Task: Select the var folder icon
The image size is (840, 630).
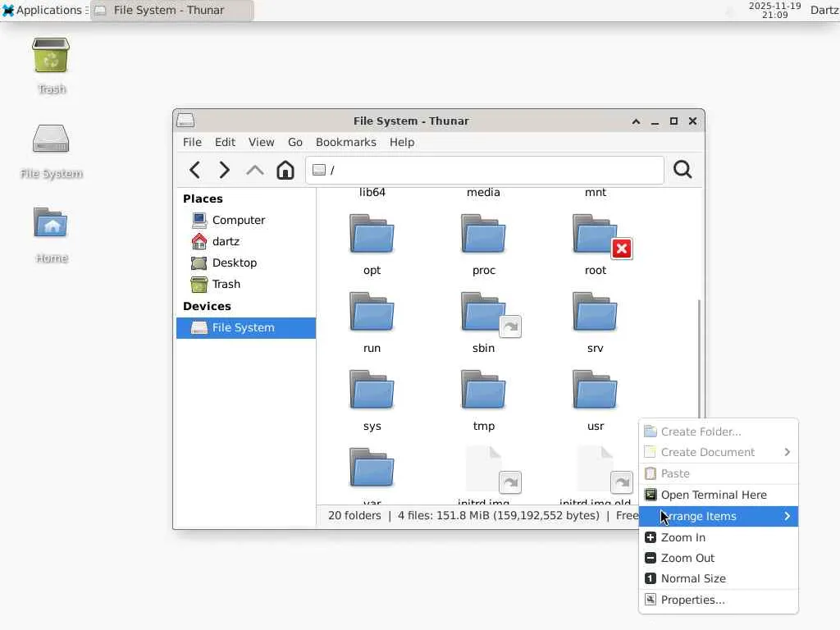Action: tap(372, 468)
